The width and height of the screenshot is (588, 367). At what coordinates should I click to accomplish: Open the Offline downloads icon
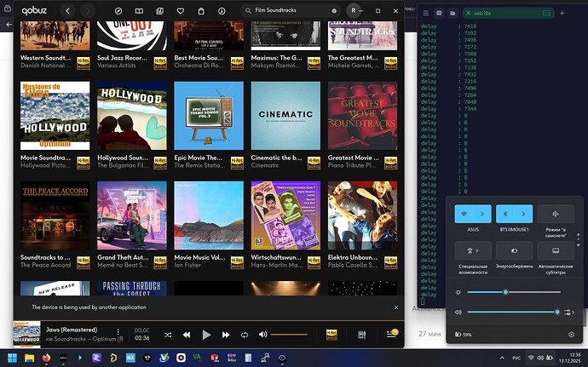point(222,11)
